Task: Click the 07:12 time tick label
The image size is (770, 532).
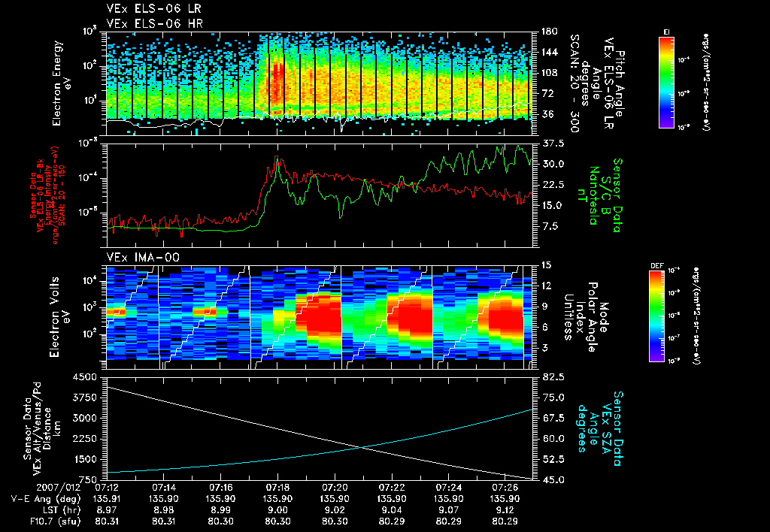Action: [107, 488]
